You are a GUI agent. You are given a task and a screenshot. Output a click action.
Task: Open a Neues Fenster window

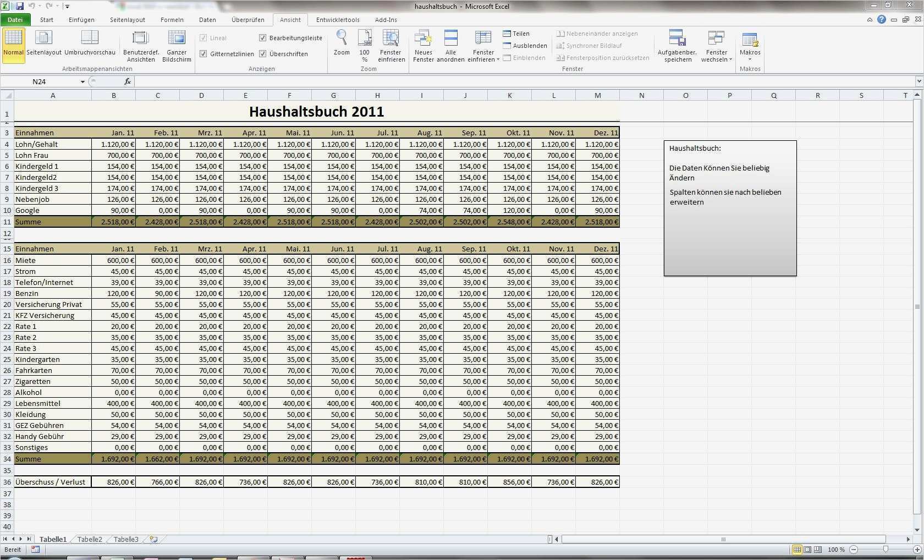423,39
